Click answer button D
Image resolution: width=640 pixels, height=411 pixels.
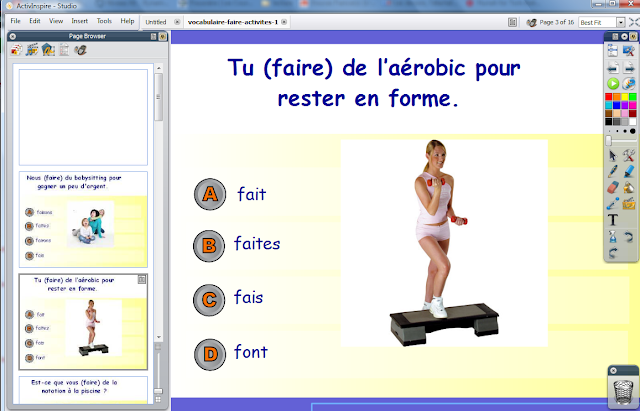pos(210,355)
